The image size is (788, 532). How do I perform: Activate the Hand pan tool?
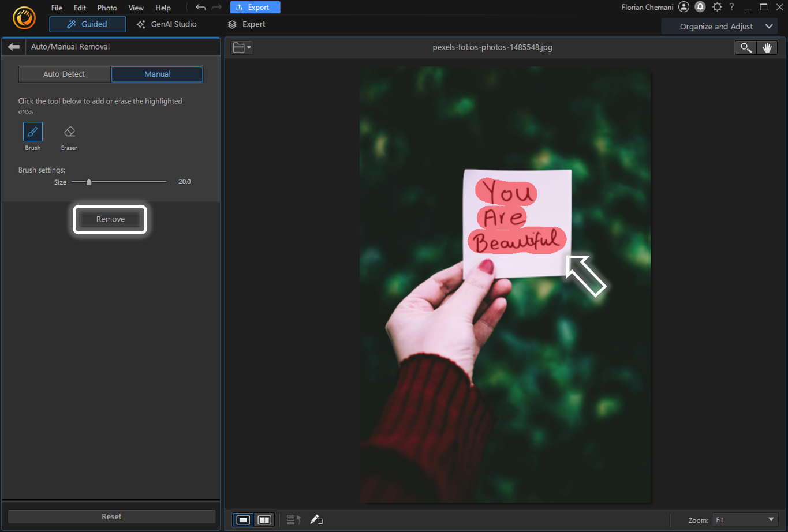coord(767,47)
